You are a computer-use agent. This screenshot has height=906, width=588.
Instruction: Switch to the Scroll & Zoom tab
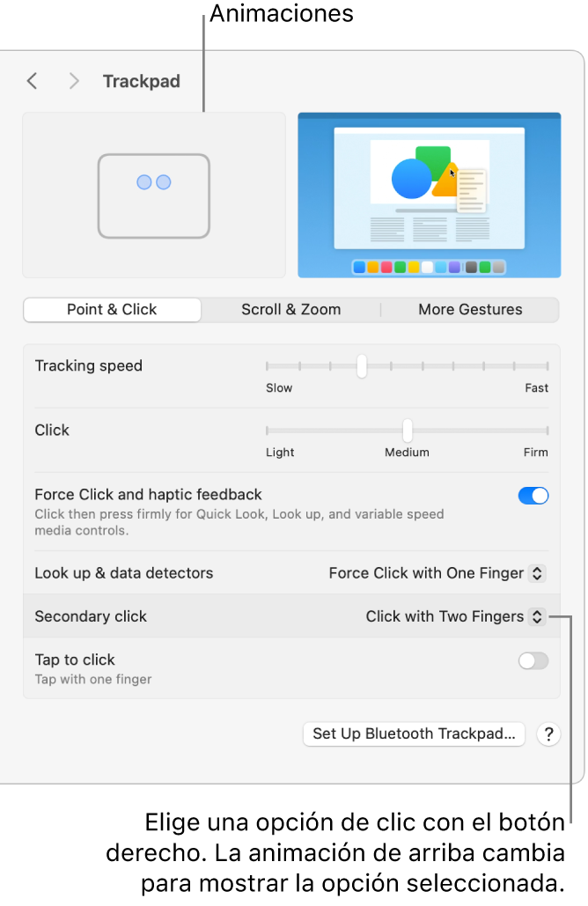coord(290,310)
